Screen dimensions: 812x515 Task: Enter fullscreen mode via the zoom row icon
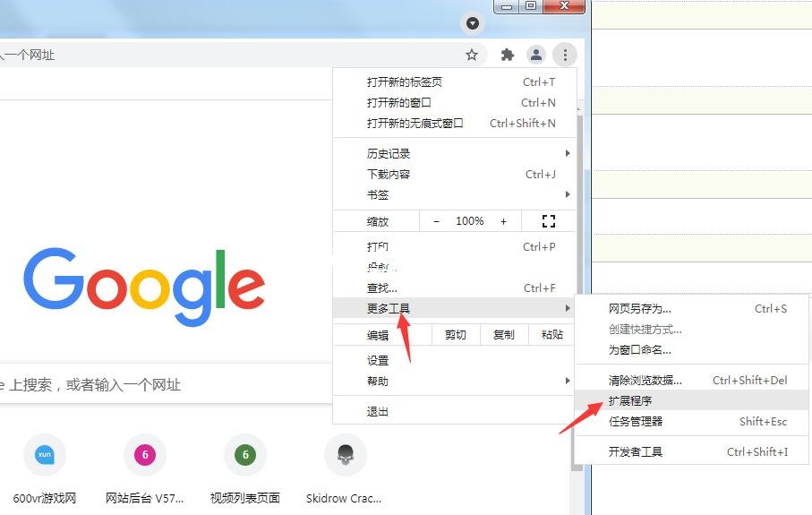[x=549, y=221]
